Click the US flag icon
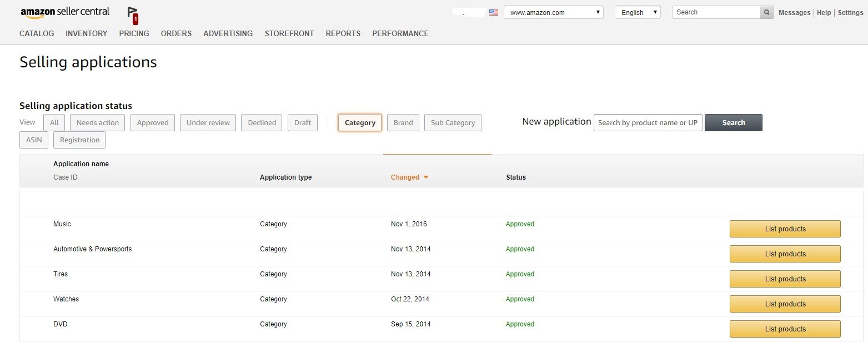The width and height of the screenshot is (868, 347). [x=494, y=12]
